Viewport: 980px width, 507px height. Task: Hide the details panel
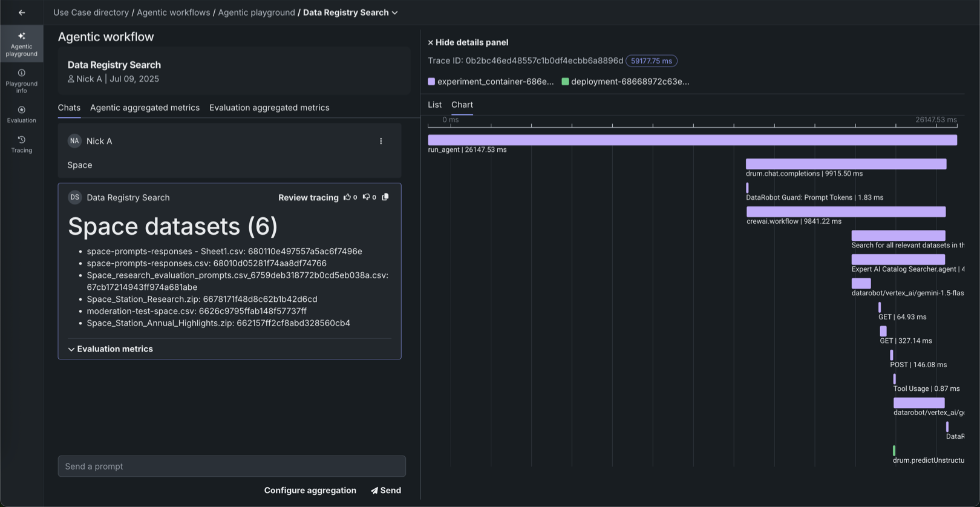(468, 42)
